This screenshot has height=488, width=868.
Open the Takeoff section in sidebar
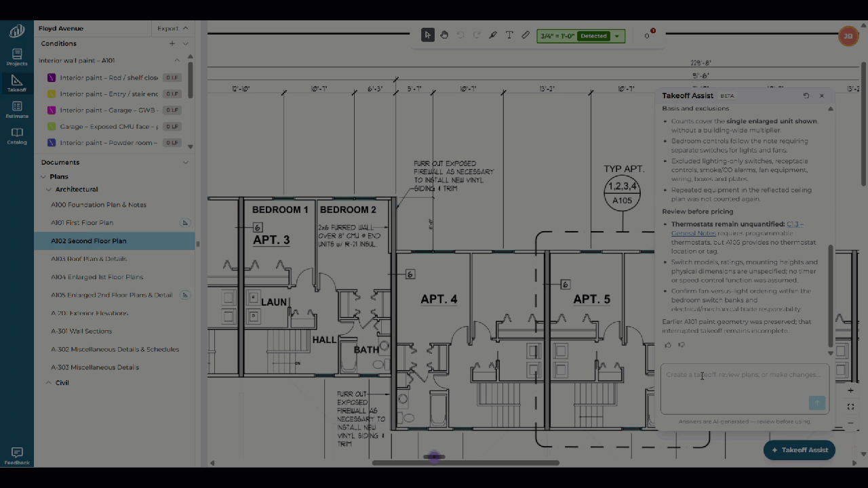[17, 84]
